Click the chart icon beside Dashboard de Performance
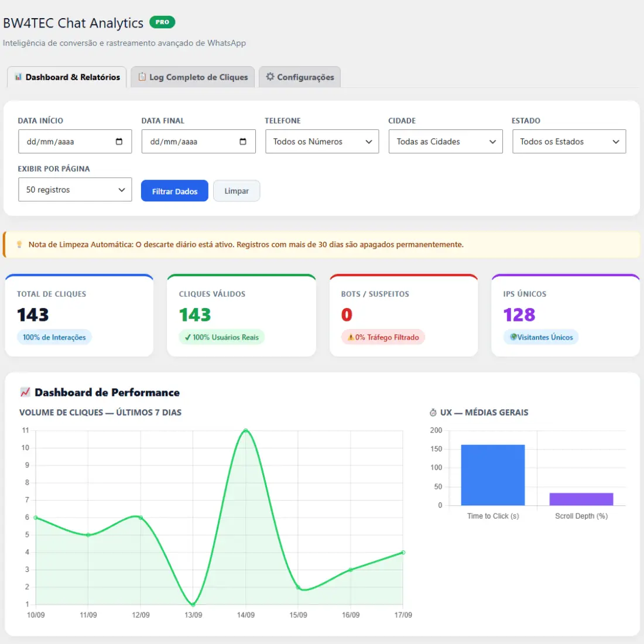The image size is (644, 644). (x=25, y=392)
